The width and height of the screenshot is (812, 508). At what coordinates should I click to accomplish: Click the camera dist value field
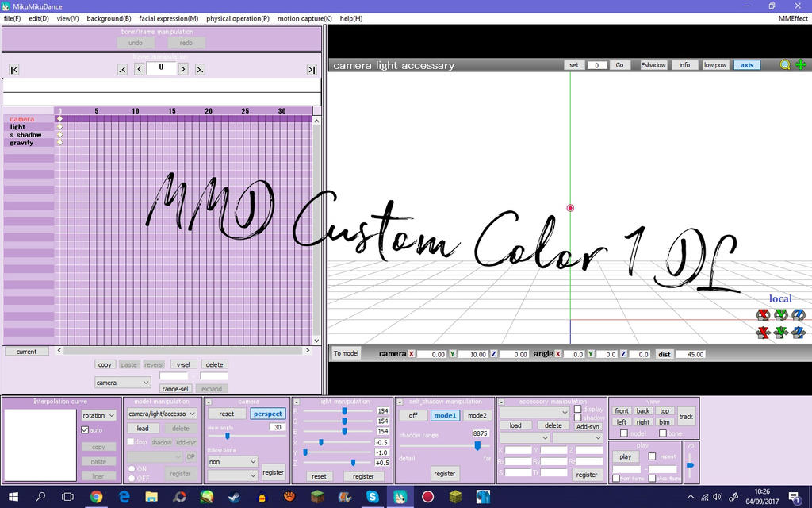(x=691, y=354)
